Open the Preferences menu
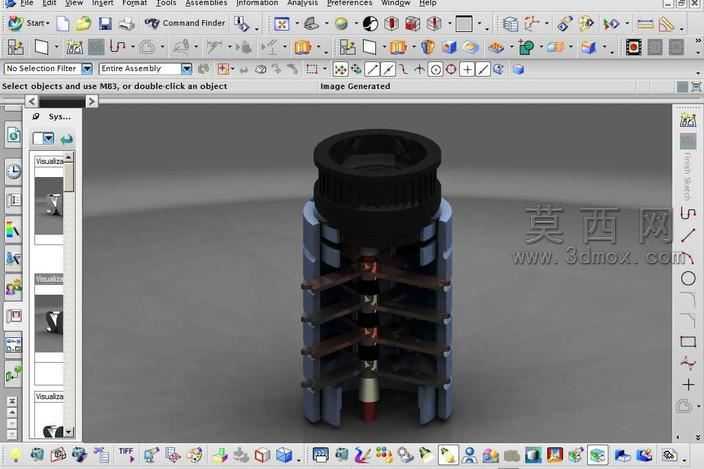 click(x=349, y=3)
